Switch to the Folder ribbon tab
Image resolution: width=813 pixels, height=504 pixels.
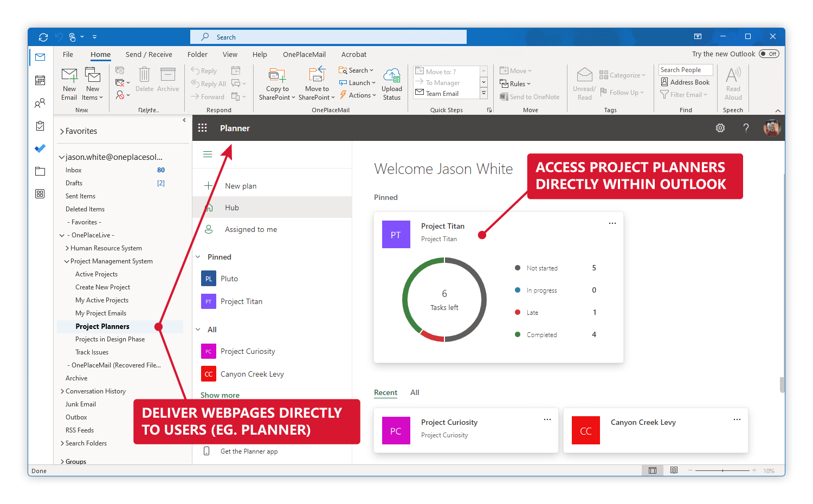point(197,54)
